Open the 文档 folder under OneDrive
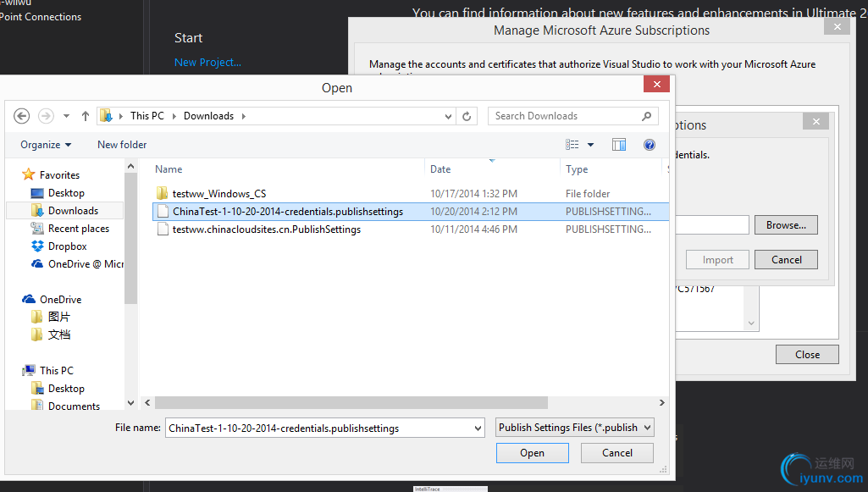This screenshot has height=492, width=868. 58,334
